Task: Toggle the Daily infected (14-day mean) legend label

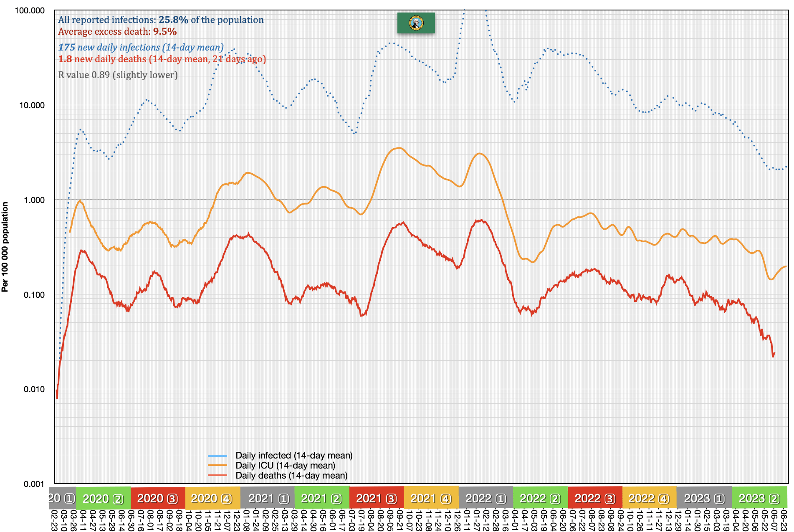Action: [x=294, y=456]
